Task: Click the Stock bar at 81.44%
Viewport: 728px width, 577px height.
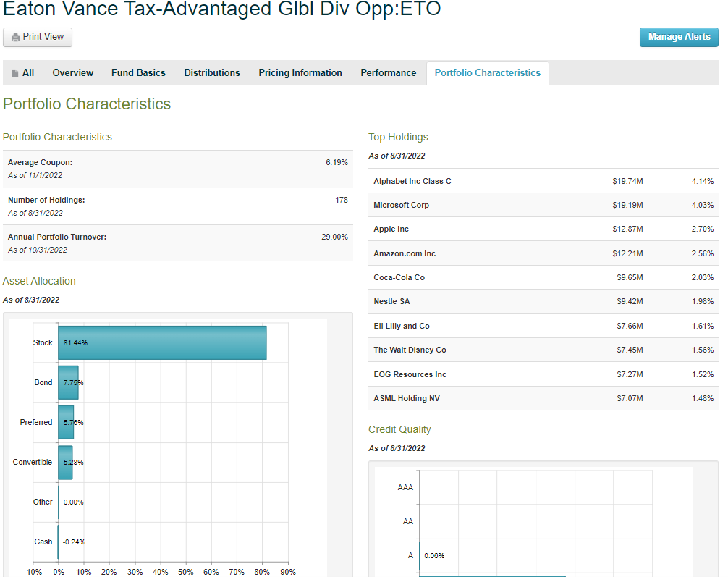Action: click(163, 343)
